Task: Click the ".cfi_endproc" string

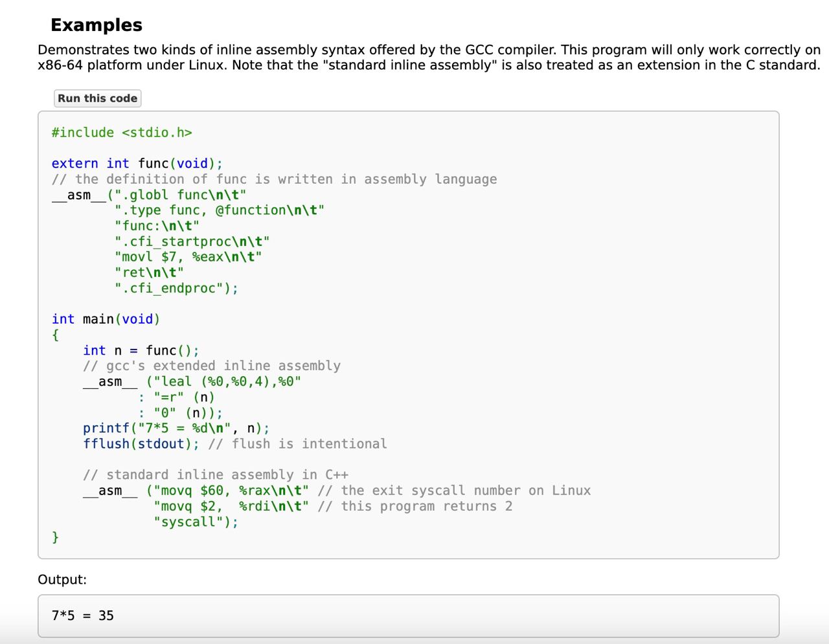Action: (172, 288)
